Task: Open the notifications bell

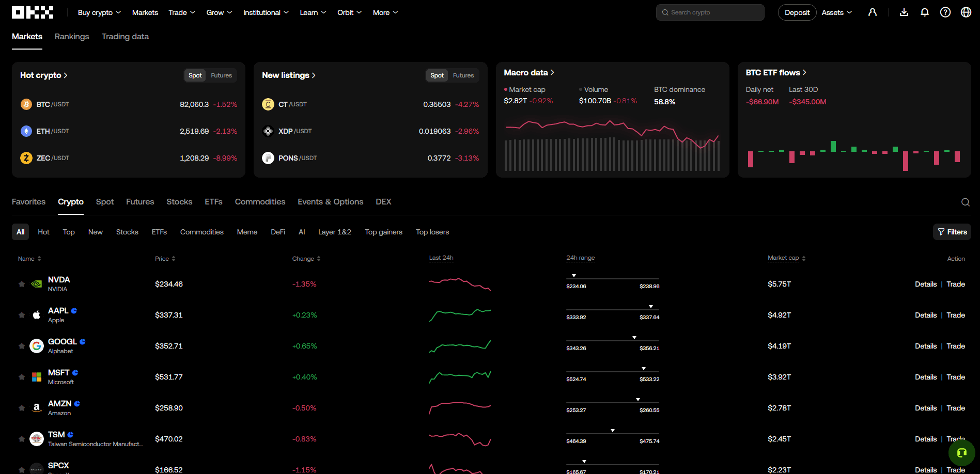Action: [925, 12]
